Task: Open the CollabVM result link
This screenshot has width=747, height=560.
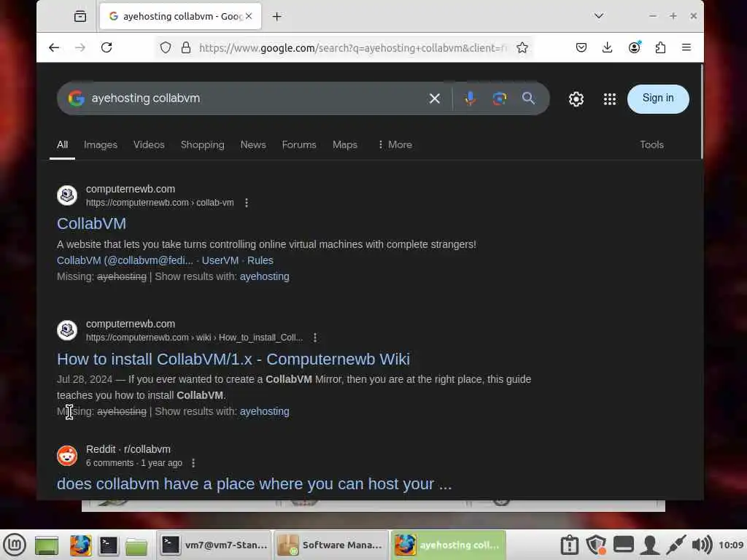Action: click(91, 223)
